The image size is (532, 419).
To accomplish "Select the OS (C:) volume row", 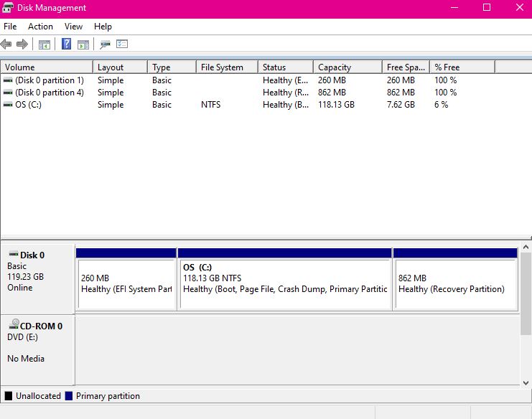I will pos(248,105).
